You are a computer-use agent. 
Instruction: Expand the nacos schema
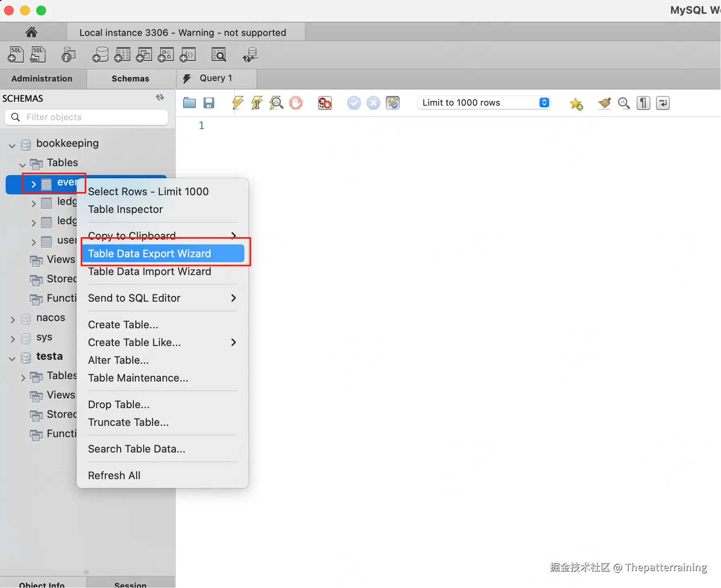[13, 320]
